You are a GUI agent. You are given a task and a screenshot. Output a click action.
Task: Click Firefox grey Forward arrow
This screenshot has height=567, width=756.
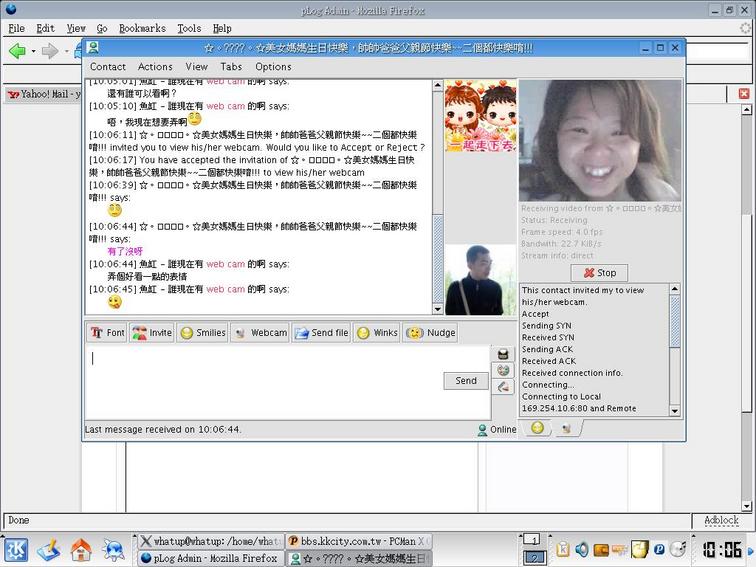coord(50,51)
